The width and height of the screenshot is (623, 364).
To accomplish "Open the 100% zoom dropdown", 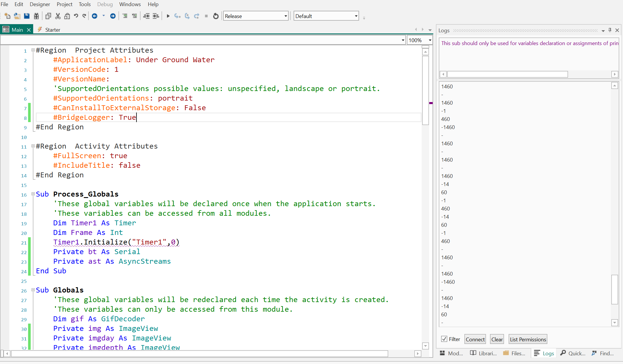I will click(430, 40).
